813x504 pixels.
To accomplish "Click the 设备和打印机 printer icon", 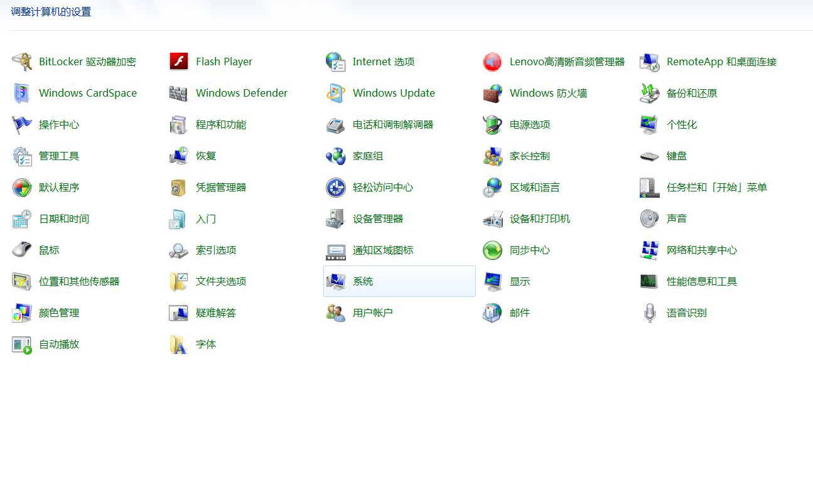I will pyautogui.click(x=493, y=218).
